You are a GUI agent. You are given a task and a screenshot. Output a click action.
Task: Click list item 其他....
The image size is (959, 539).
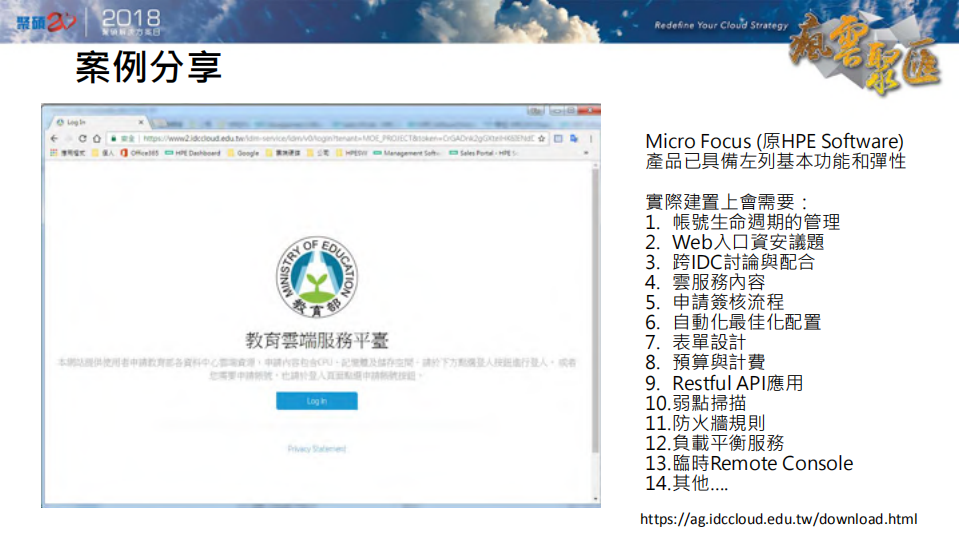(700, 483)
